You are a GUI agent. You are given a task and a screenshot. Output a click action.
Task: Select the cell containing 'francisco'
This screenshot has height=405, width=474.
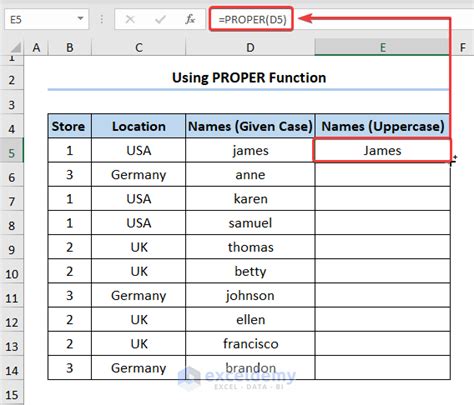250,344
